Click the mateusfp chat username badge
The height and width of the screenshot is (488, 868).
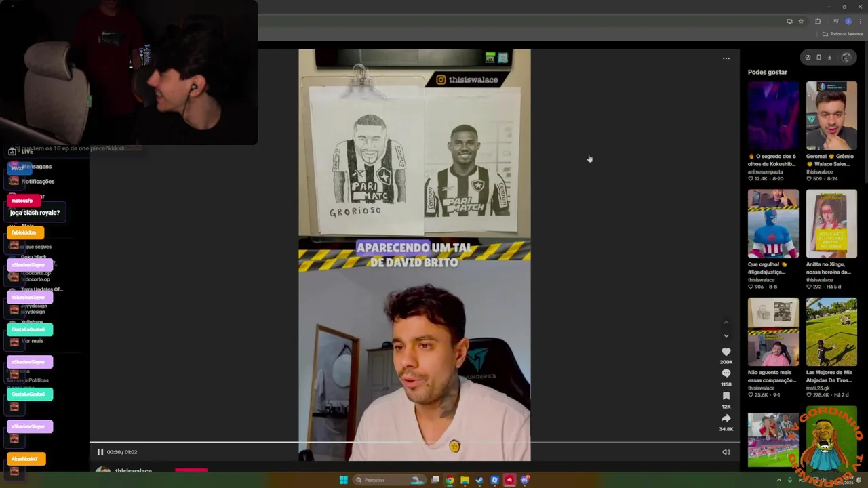[22, 201]
